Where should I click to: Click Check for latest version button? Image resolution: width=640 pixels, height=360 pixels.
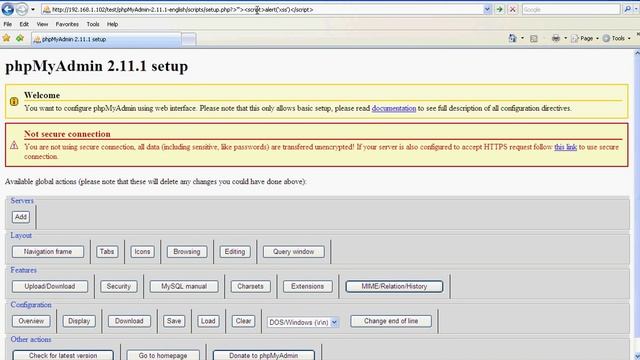[x=63, y=355]
